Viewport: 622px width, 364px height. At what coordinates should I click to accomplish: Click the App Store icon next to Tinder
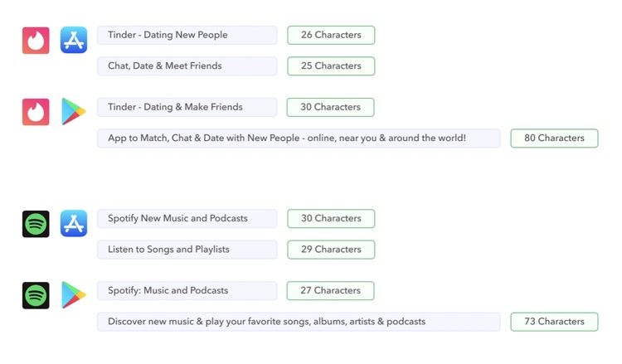point(74,40)
